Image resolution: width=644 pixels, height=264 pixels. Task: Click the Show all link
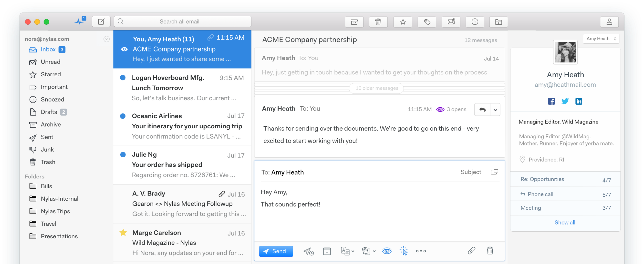[x=564, y=222]
